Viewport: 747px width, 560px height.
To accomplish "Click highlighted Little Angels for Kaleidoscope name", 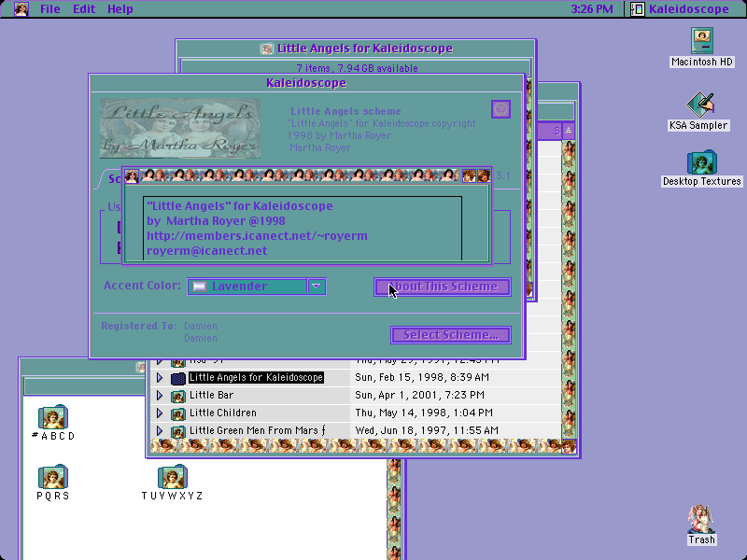I will coord(256,377).
